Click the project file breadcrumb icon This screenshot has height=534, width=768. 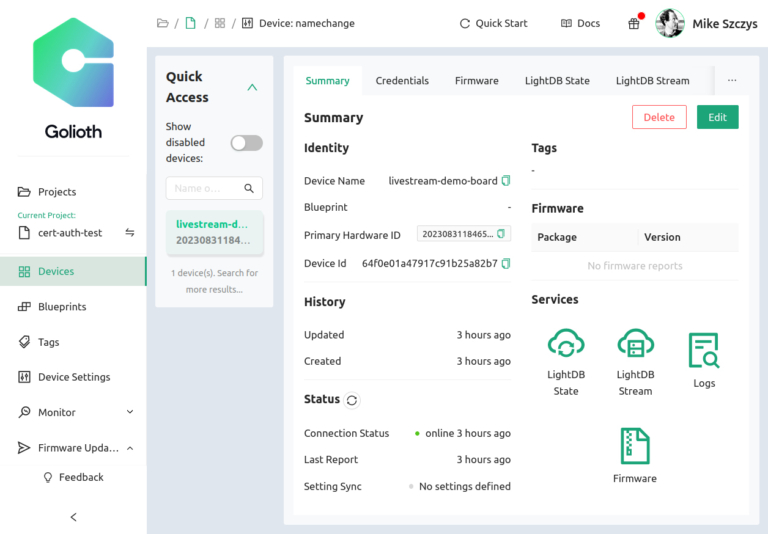click(x=191, y=23)
